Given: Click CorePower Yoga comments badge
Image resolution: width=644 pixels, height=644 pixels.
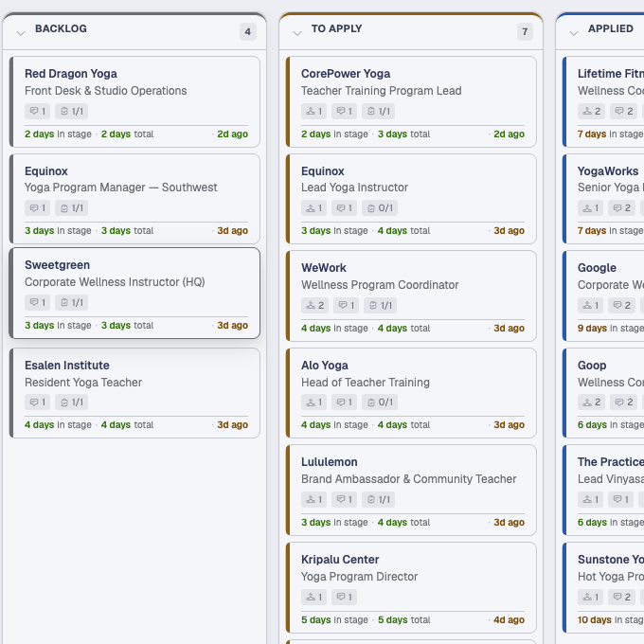Looking at the screenshot, I should click(x=344, y=112).
